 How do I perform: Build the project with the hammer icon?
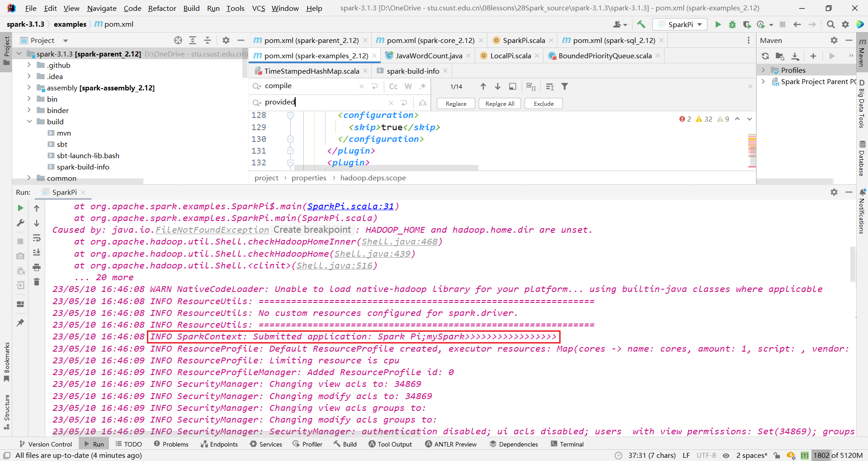[x=641, y=24]
